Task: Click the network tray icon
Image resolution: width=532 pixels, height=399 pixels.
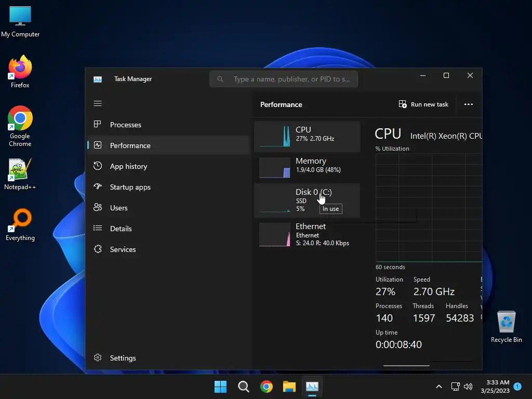Action: coord(455,387)
